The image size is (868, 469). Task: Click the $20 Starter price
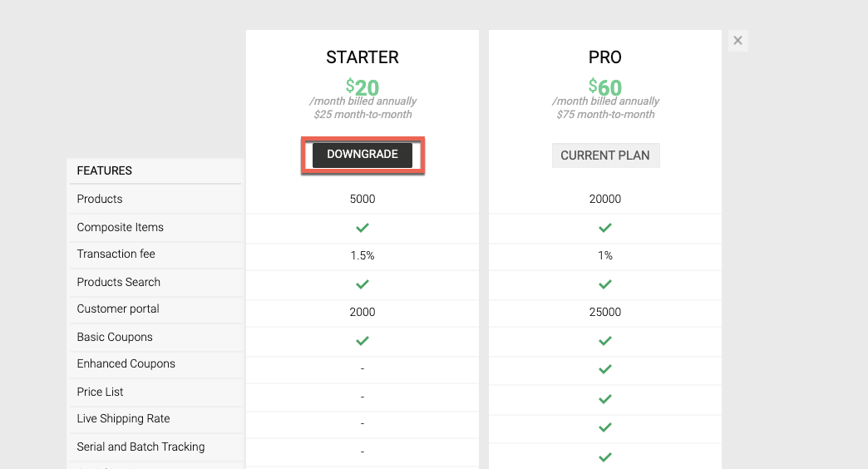362,87
